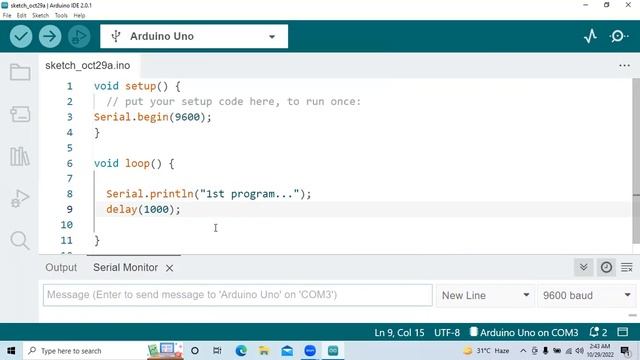Open the Debug sidebar panel icon
This screenshot has height=360, width=640.
point(20,198)
